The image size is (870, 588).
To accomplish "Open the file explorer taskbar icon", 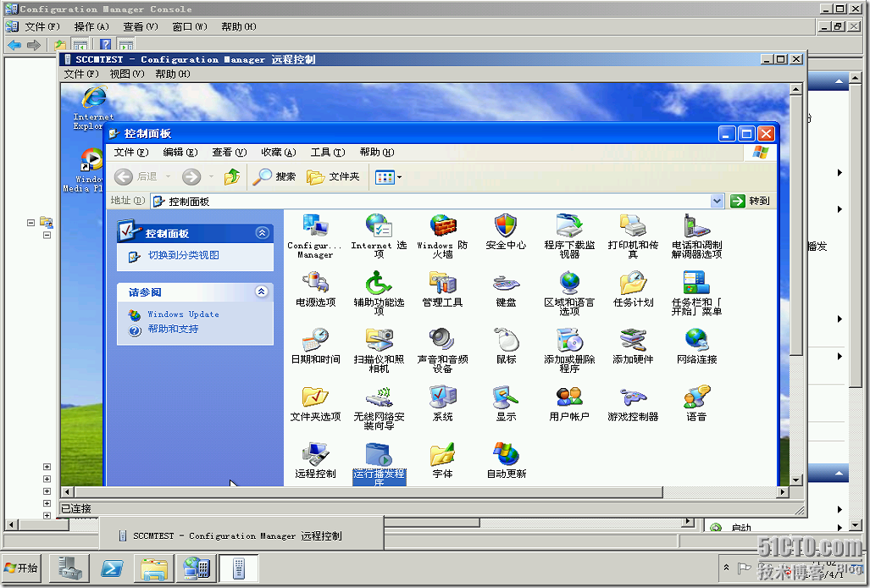I will [x=153, y=568].
